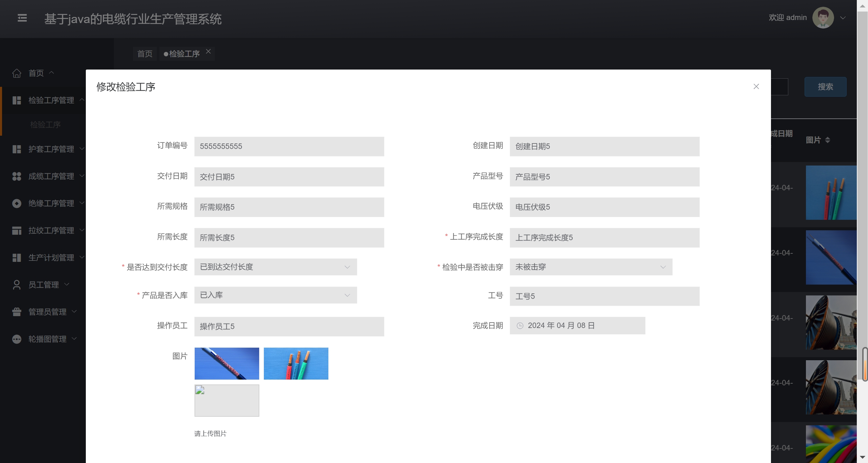Viewport: 868px width, 463px height.
Task: Click the 欢迎 admin text
Action: click(788, 18)
